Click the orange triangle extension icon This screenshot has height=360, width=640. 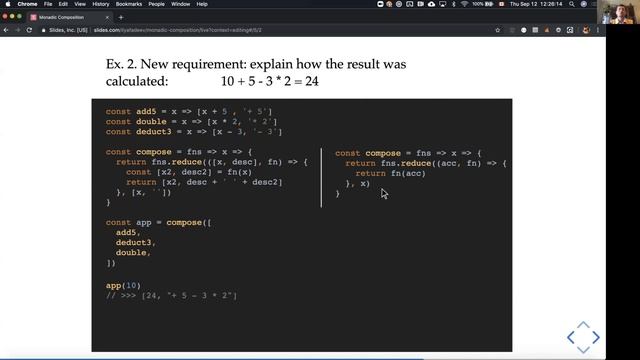pyautogui.click(x=547, y=30)
